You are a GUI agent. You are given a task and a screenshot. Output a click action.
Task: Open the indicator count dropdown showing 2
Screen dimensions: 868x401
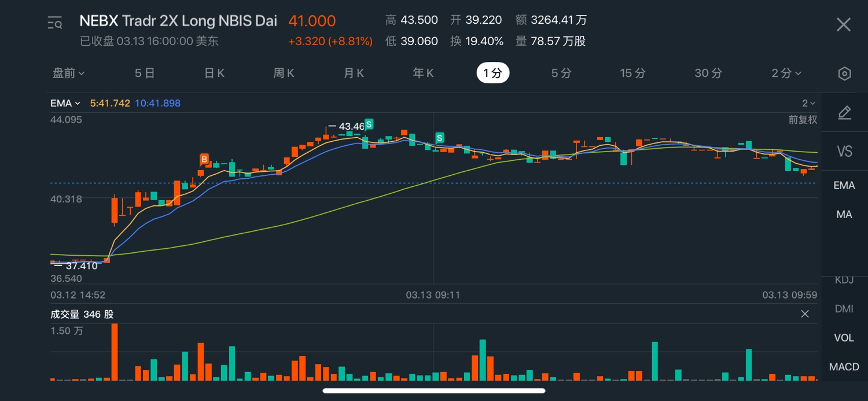pos(808,104)
